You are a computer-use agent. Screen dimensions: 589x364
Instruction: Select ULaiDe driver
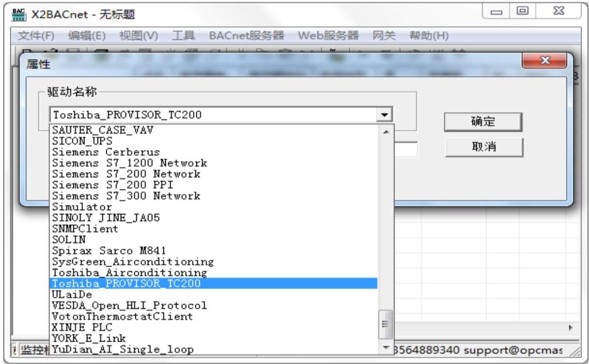click(x=213, y=294)
